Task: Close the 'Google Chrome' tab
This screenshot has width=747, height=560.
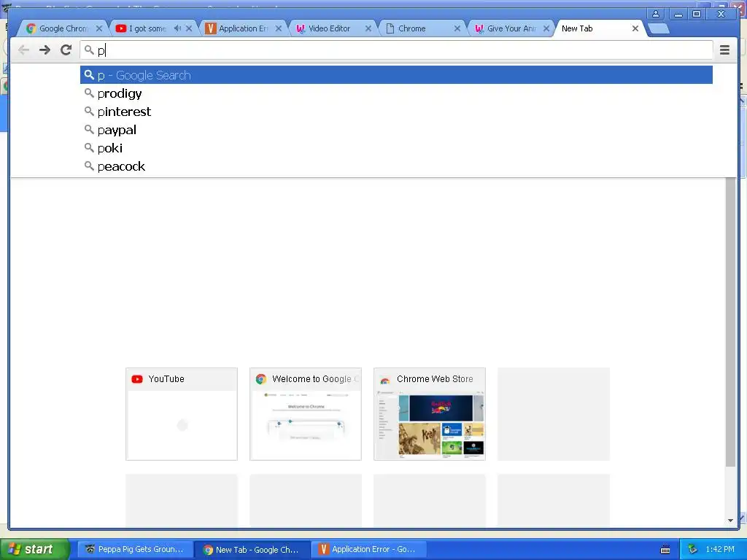Action: (x=98, y=28)
